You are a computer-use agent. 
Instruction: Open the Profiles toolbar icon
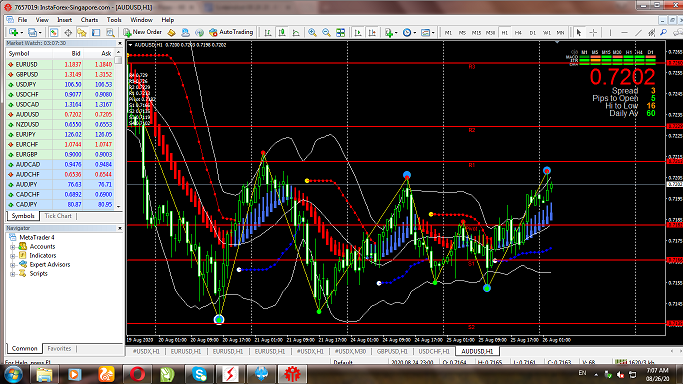[x=33, y=32]
